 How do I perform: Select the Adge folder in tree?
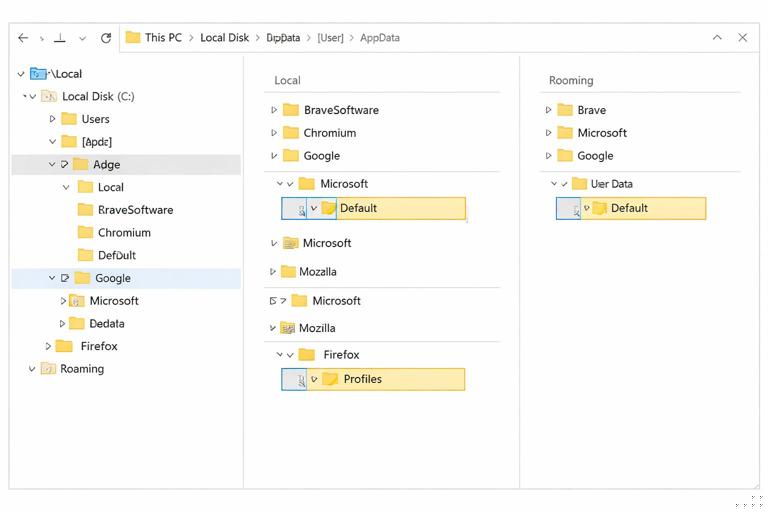(x=126, y=165)
